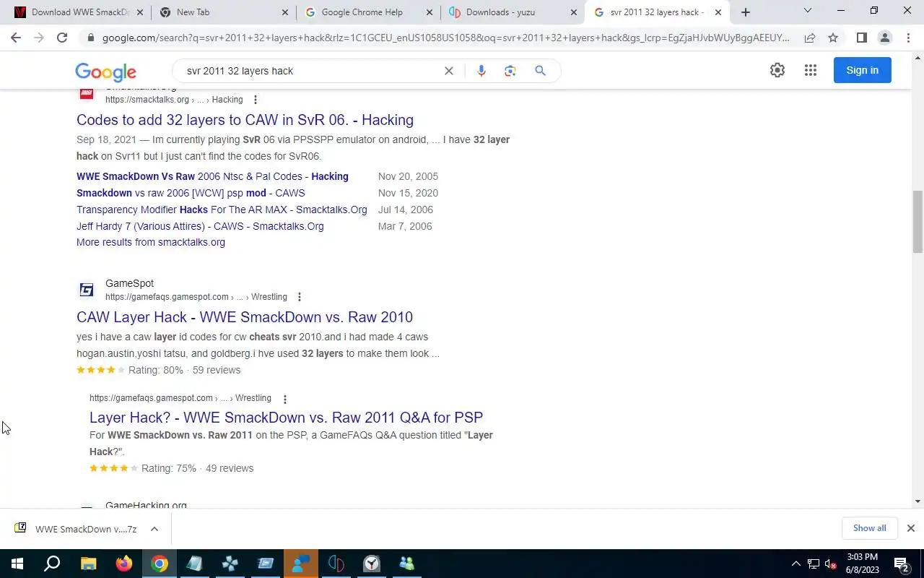Viewport: 924px width, 578px height.
Task: Go back to the previous page
Action: [x=16, y=38]
